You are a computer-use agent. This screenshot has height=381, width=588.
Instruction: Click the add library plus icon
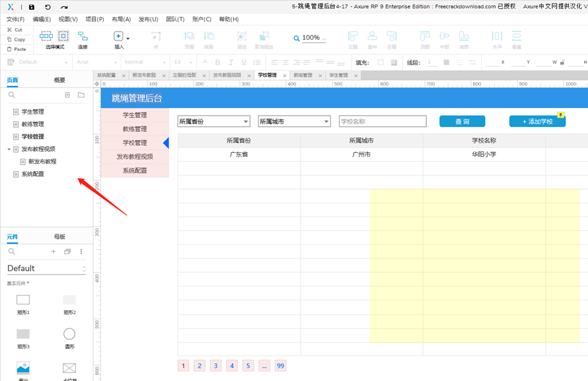54,251
